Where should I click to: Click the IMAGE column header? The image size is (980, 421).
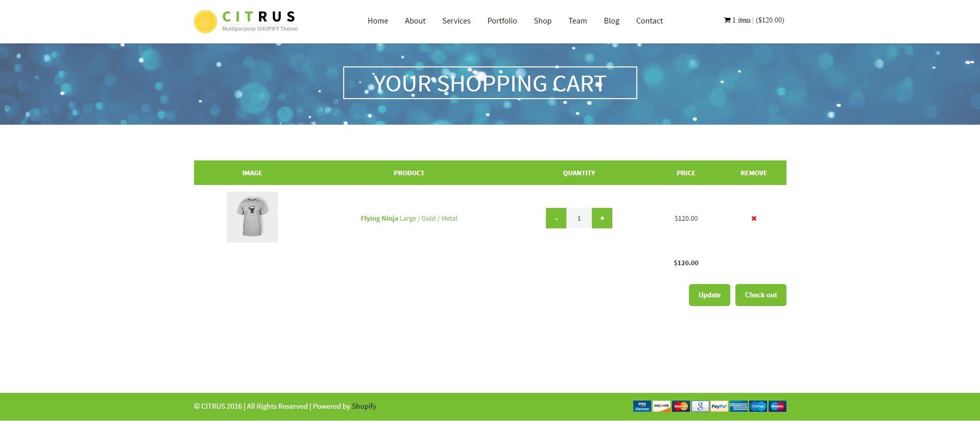coord(252,173)
